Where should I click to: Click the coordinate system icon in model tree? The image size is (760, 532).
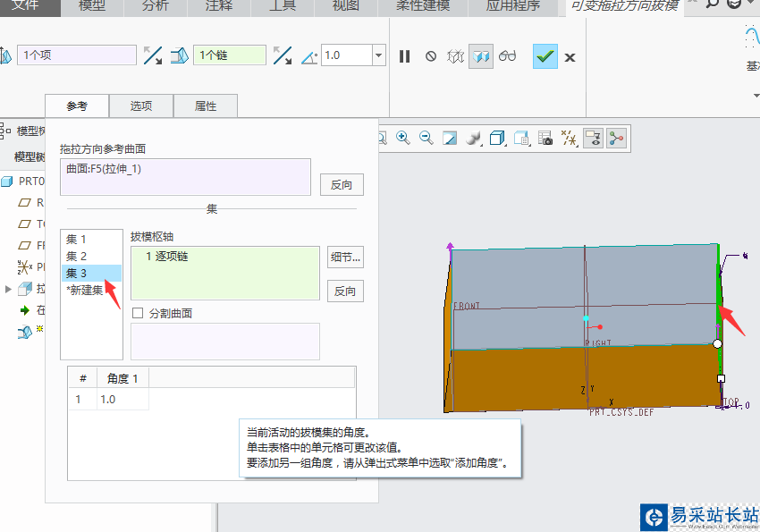25,267
